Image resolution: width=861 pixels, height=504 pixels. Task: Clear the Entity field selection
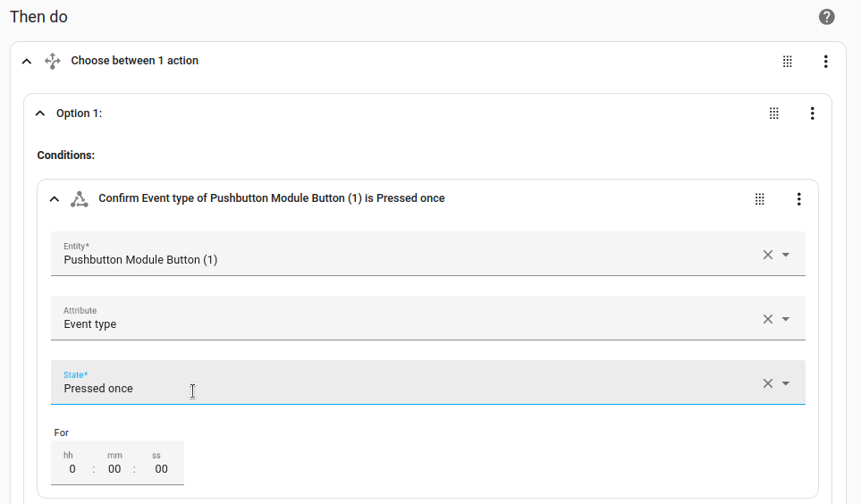[767, 255]
